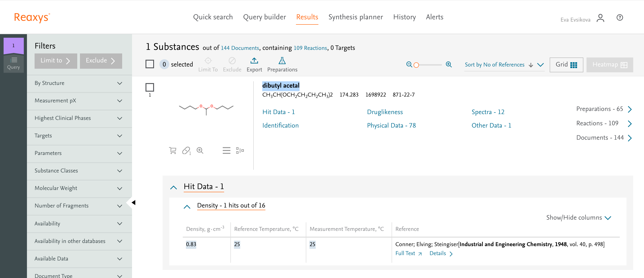Click the highlighted 'dibutyl acetal' name
The width and height of the screenshot is (644, 278).
click(x=280, y=86)
